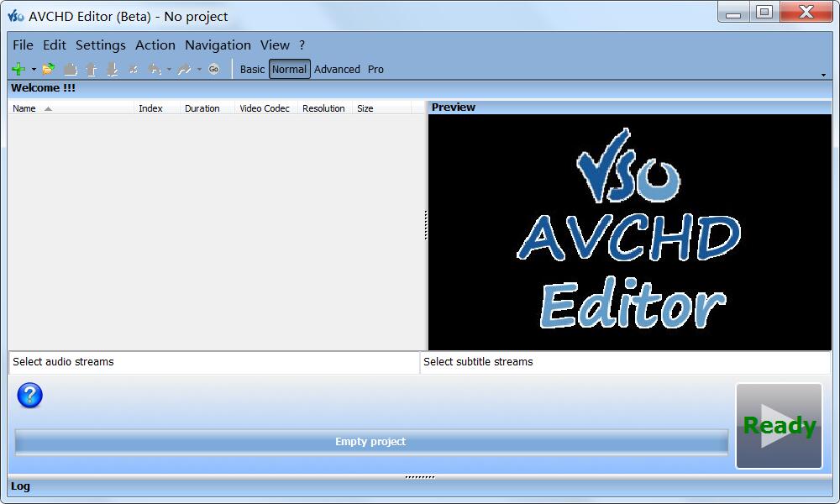The height and width of the screenshot is (504, 840).
Task: Click the round Go icon
Action: pos(213,69)
